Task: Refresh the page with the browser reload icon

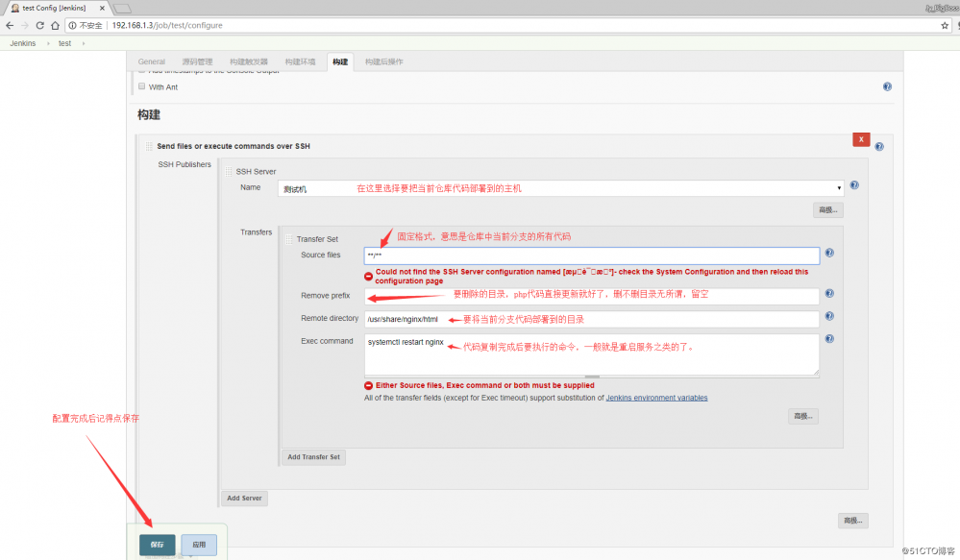Action: (x=39, y=25)
